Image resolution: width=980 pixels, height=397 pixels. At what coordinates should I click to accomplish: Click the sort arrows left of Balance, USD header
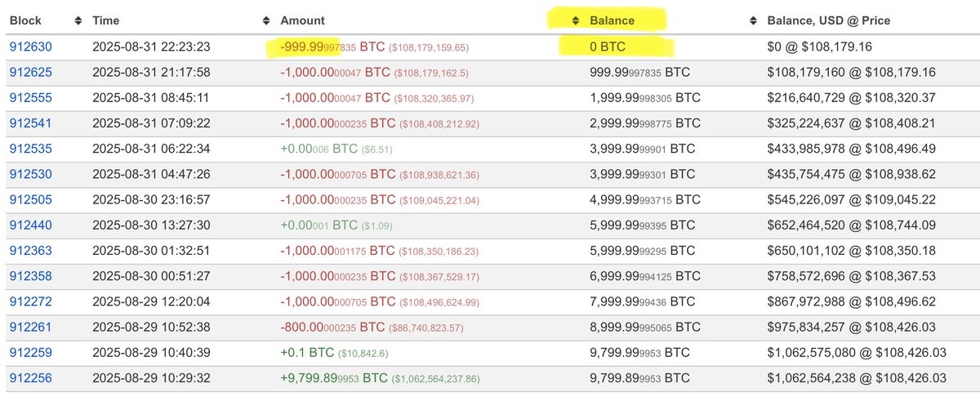pyautogui.click(x=753, y=20)
